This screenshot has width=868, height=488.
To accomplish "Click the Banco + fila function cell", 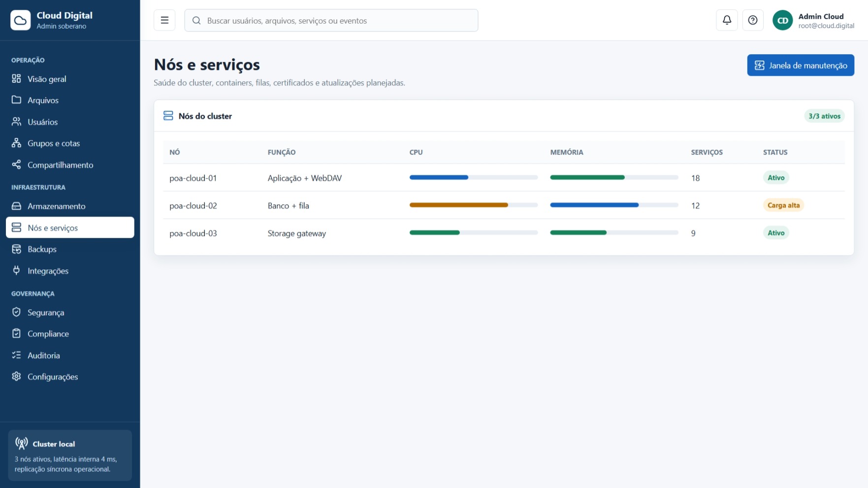I will coord(289,206).
